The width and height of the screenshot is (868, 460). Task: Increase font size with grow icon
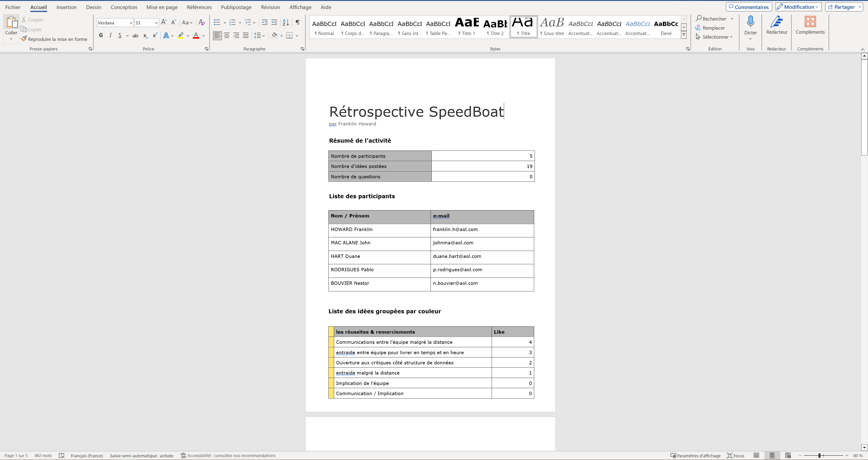click(164, 23)
